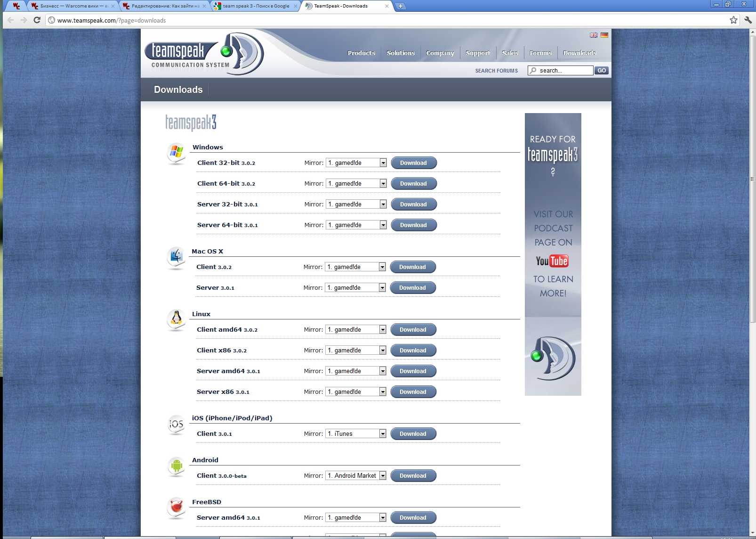Open mirror dropdown for Linux Server x86
Viewport: 756px width, 539px height.
[x=356, y=392]
